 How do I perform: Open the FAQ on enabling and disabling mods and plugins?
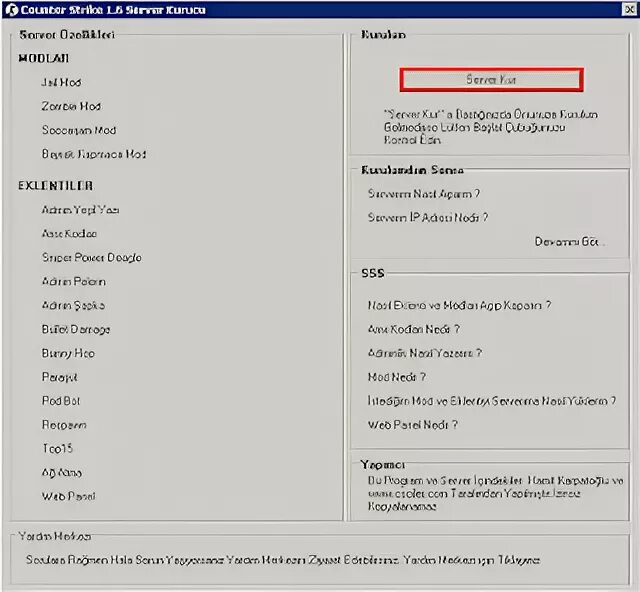(460, 305)
